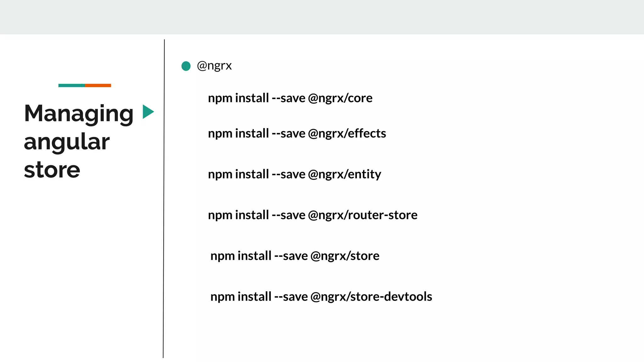The width and height of the screenshot is (644, 362).
Task: Click the word Managing in the title
Action: click(x=79, y=113)
